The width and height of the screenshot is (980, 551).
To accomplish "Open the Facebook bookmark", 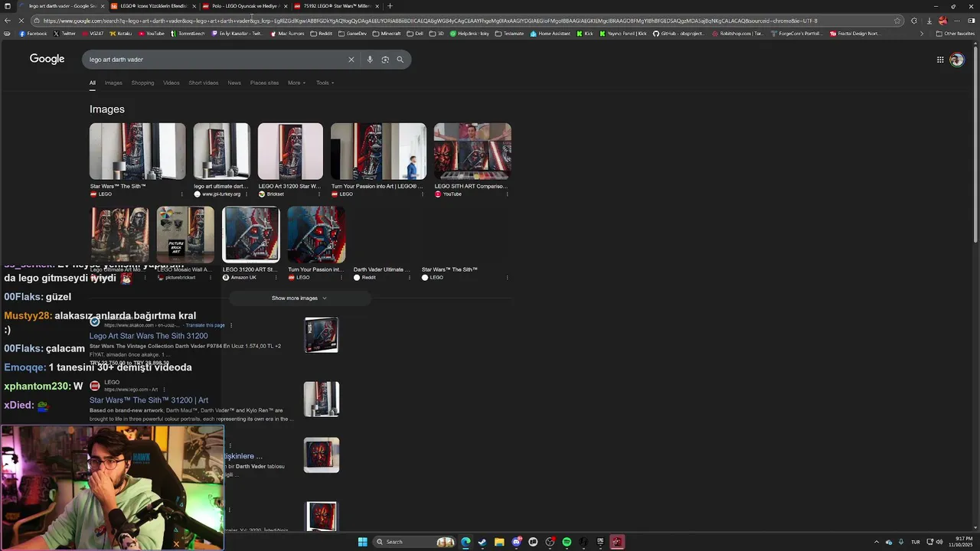I will pyautogui.click(x=33, y=34).
